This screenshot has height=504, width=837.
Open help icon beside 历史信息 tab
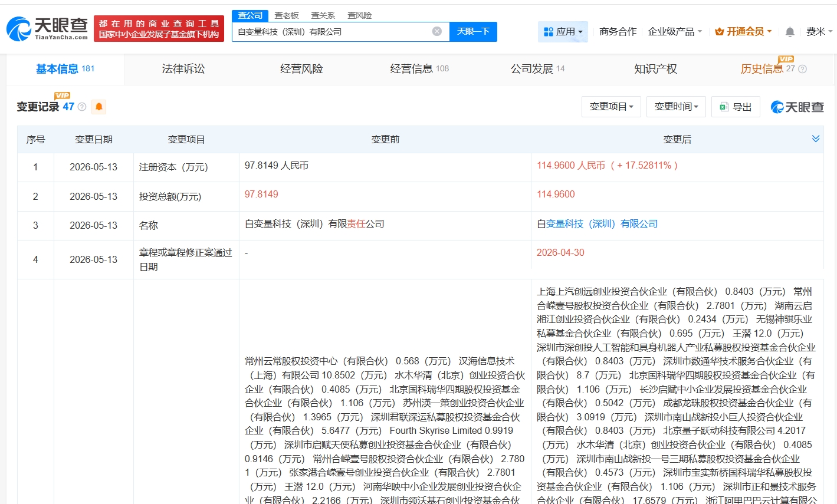(x=802, y=69)
